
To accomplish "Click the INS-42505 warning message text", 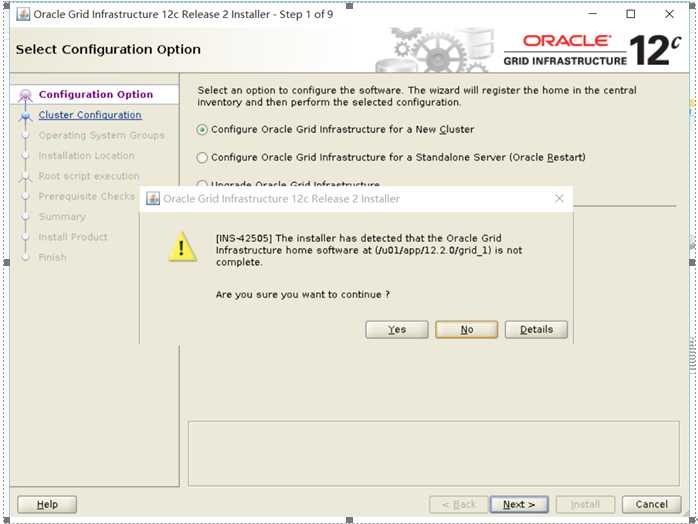I will pyautogui.click(x=369, y=250).
